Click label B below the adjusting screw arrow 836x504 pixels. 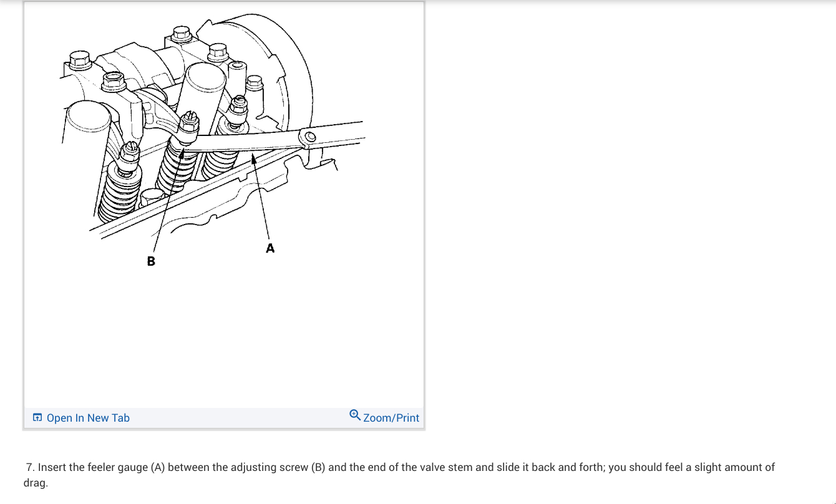151,261
